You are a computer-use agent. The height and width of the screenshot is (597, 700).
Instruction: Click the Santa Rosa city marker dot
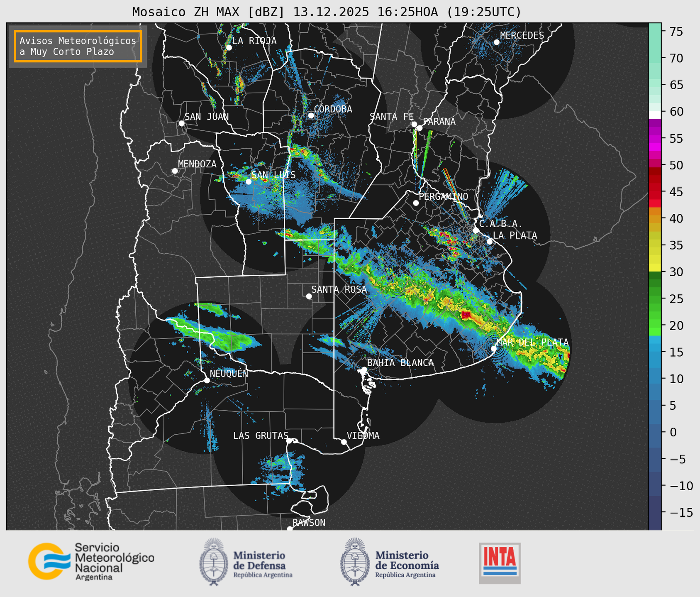coord(309,296)
